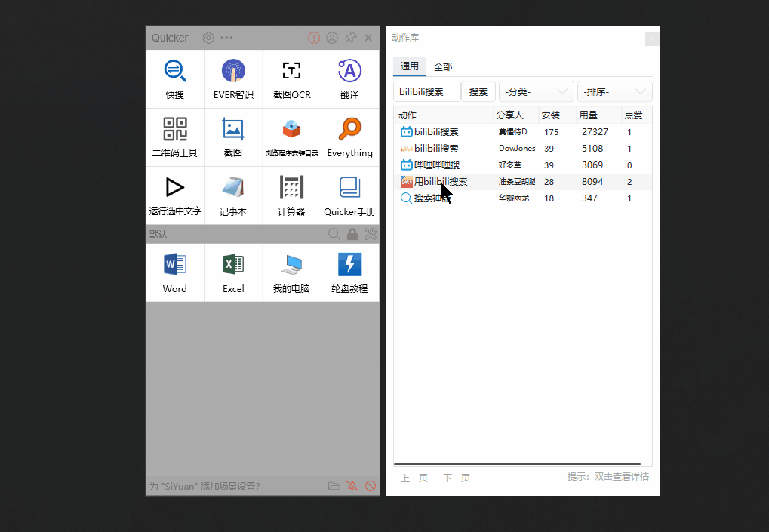Screen dimensions: 769x532
Task: Pin the Quicker panel with the pin icon
Action: tap(351, 38)
